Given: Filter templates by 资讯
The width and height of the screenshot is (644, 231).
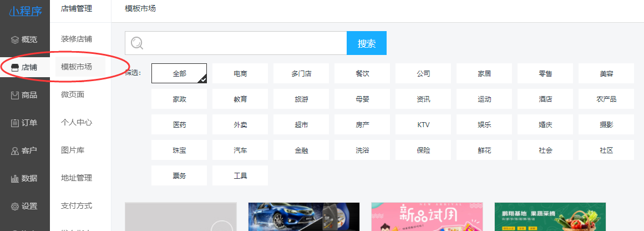Looking at the screenshot, I should point(423,99).
